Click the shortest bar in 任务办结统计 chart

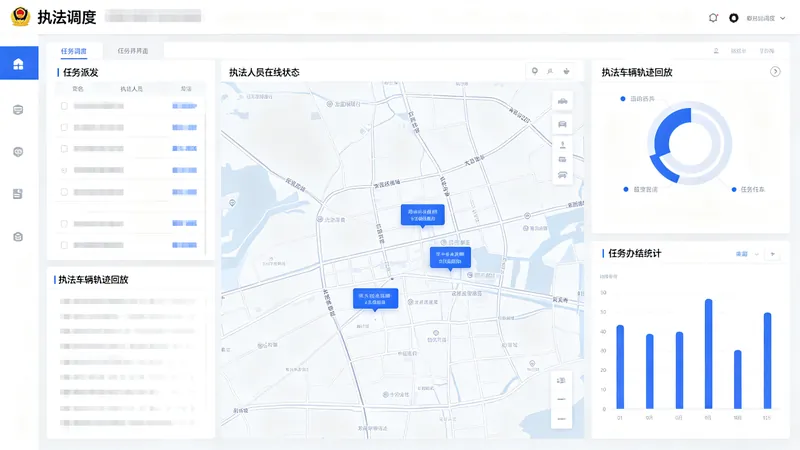[737, 379]
